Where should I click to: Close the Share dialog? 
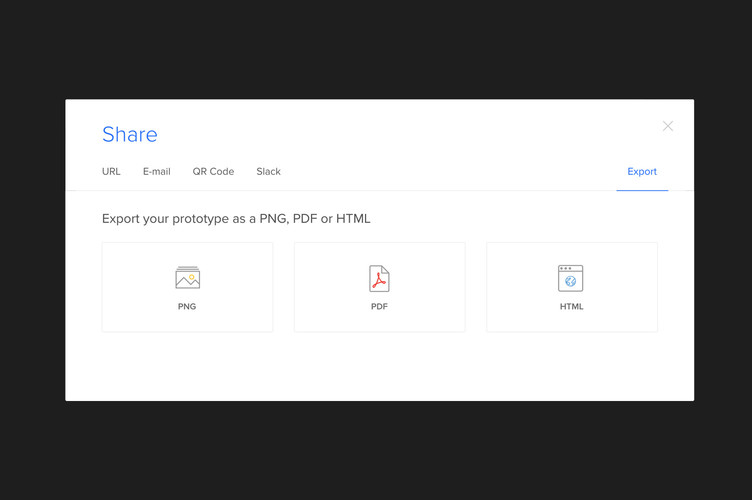668,126
